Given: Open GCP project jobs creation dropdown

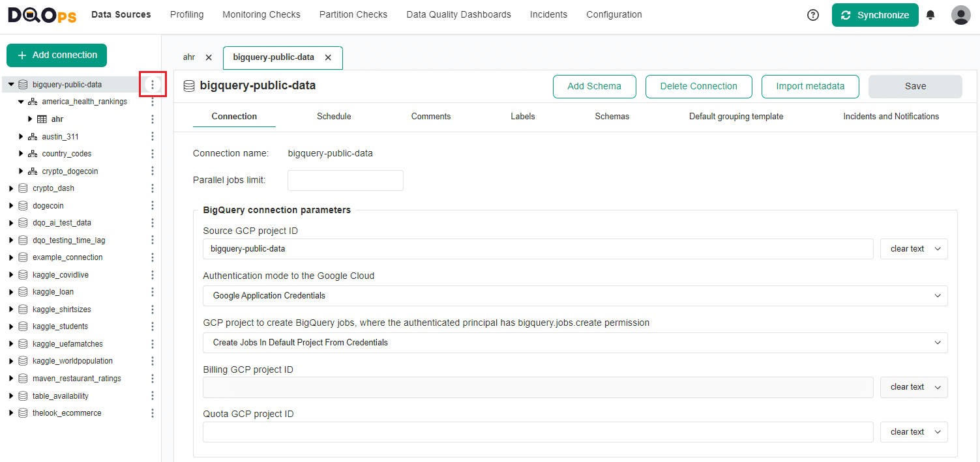Looking at the screenshot, I should [x=575, y=343].
